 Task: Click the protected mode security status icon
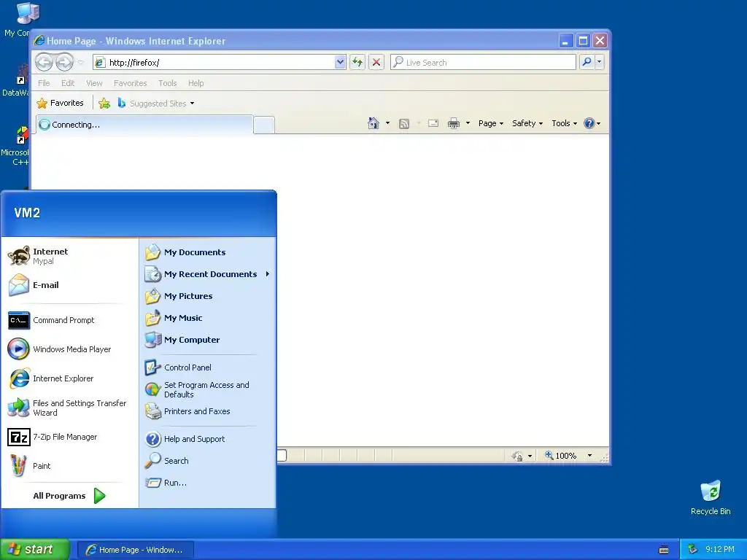518,456
